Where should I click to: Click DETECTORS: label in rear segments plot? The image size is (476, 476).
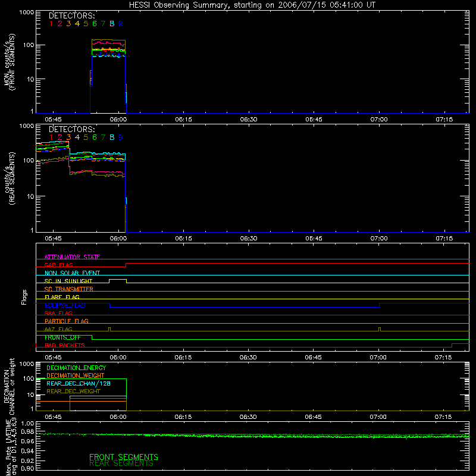[72, 130]
